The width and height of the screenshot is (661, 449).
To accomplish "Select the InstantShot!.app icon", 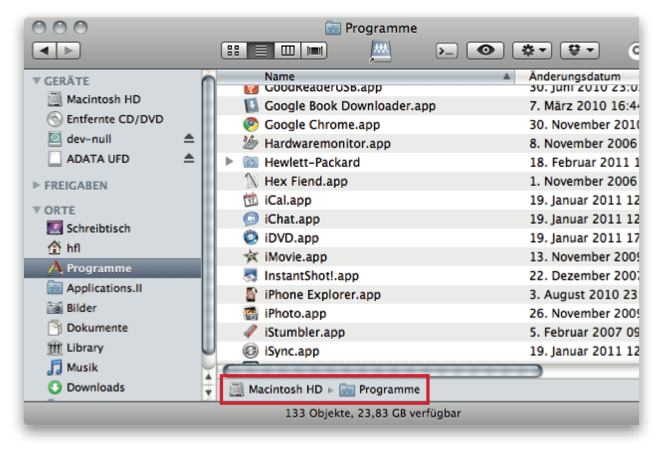I will point(251,275).
